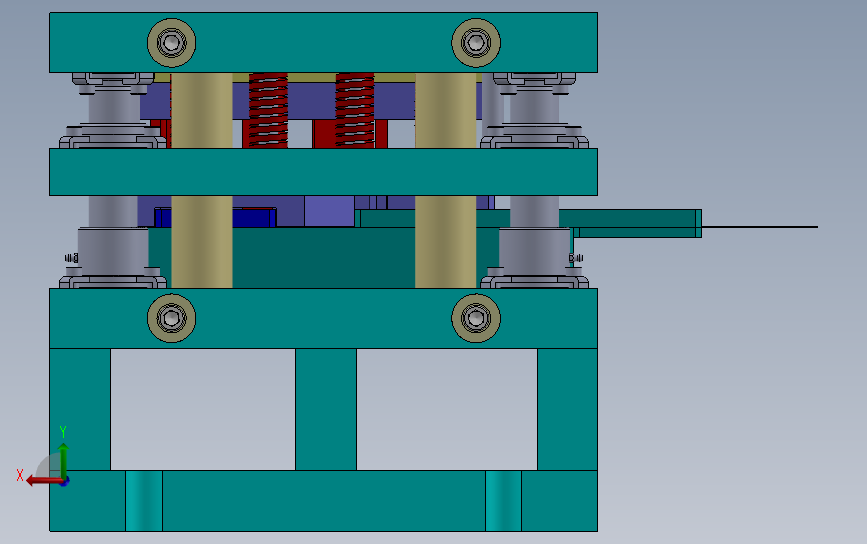Image resolution: width=867 pixels, height=544 pixels.
Task: Select the right support leg of the base
Action: pyautogui.click(x=567, y=409)
